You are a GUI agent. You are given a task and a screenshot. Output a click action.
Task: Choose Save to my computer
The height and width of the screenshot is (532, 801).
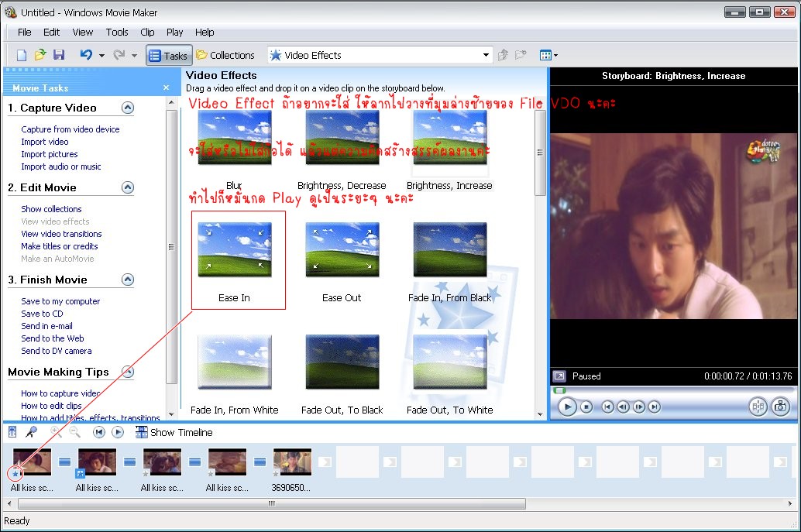click(60, 301)
